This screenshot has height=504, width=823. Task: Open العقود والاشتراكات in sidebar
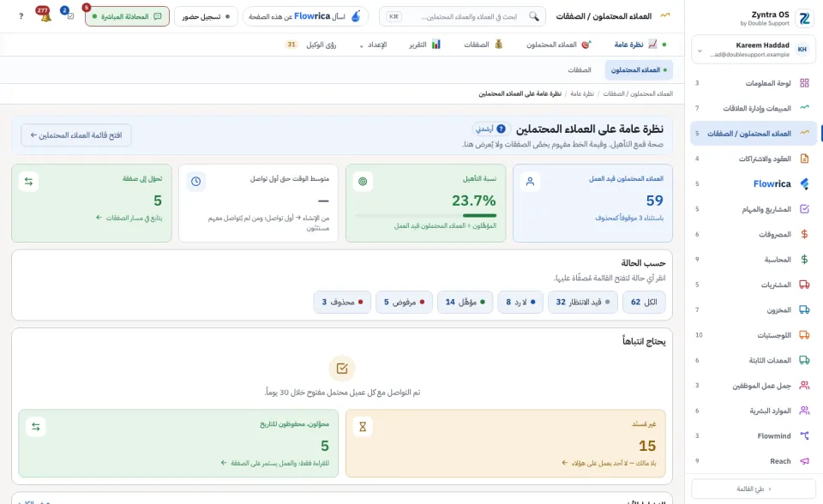pos(754,159)
